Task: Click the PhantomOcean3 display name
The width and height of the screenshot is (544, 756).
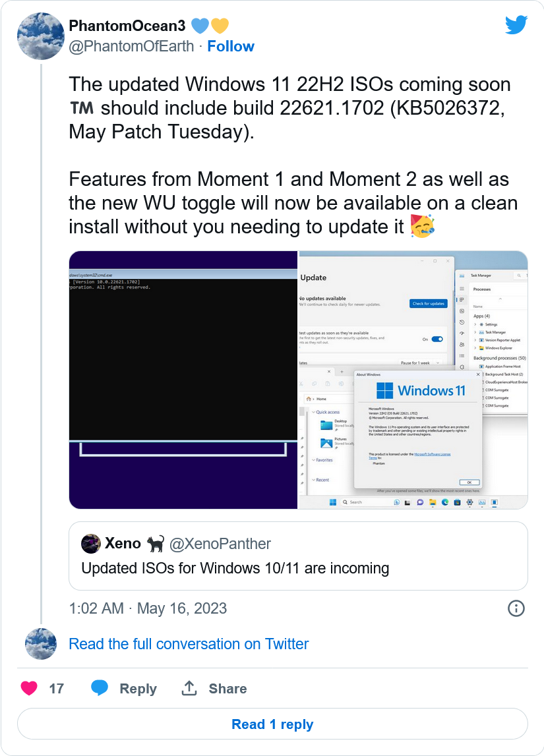Action: click(128, 26)
